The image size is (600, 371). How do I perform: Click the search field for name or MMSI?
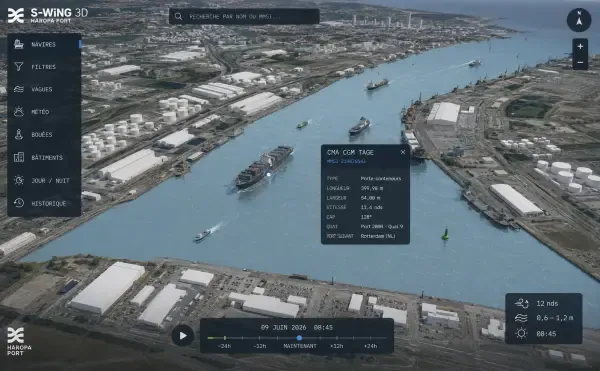pos(244,16)
